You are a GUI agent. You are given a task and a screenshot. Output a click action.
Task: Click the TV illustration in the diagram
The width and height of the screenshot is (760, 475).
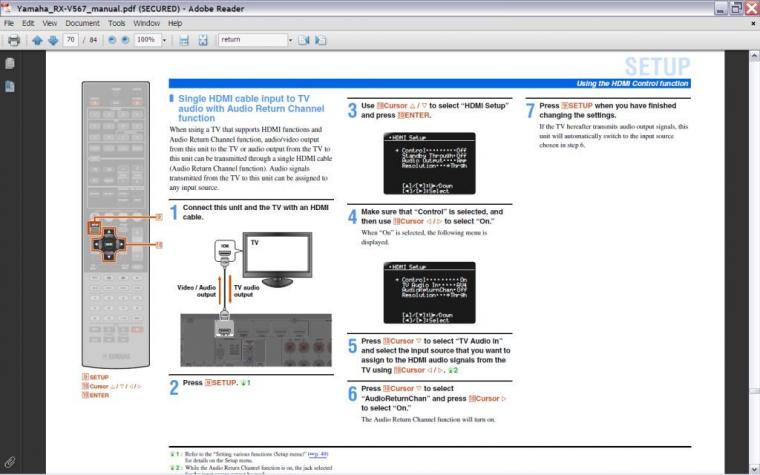click(277, 259)
